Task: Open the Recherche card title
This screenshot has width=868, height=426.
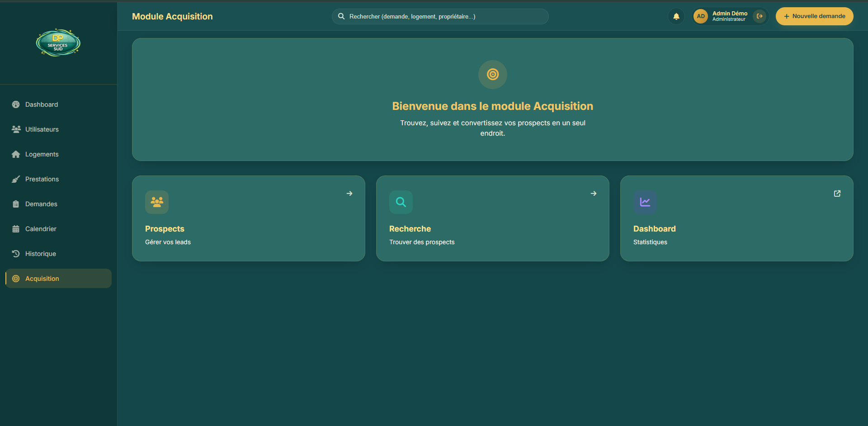Action: 410,229
